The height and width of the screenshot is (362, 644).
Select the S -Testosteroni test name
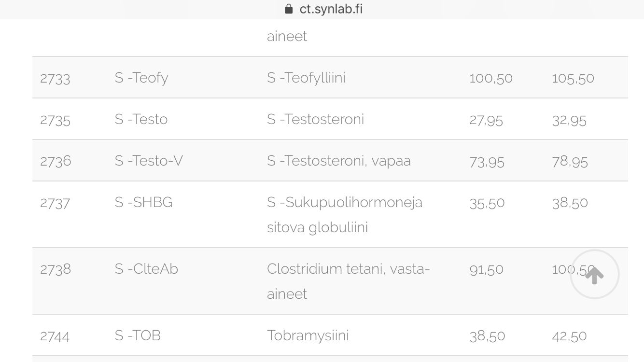coord(315,119)
